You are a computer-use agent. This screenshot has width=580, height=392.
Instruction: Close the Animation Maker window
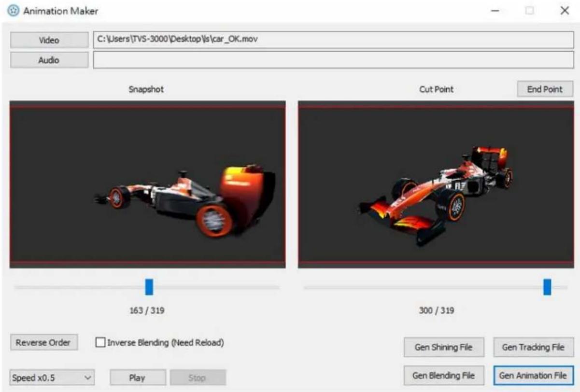pyautogui.click(x=565, y=11)
